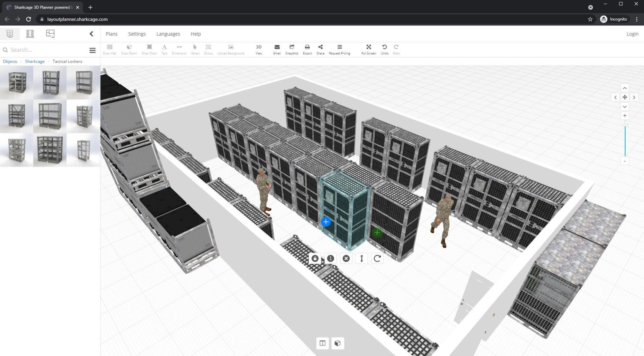Select the Draw Wall tool
The height and width of the screenshot is (356, 644).
click(110, 49)
